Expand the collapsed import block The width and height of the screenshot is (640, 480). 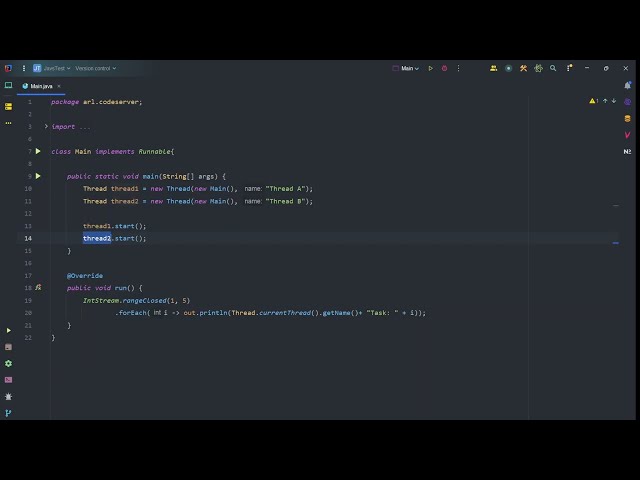tap(46, 127)
